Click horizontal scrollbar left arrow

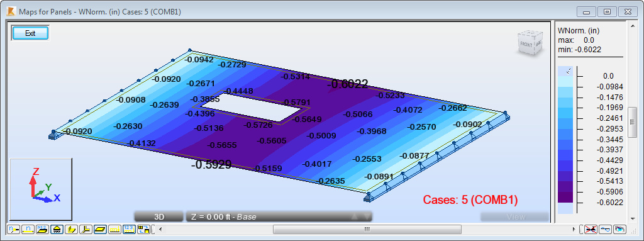click(160, 229)
